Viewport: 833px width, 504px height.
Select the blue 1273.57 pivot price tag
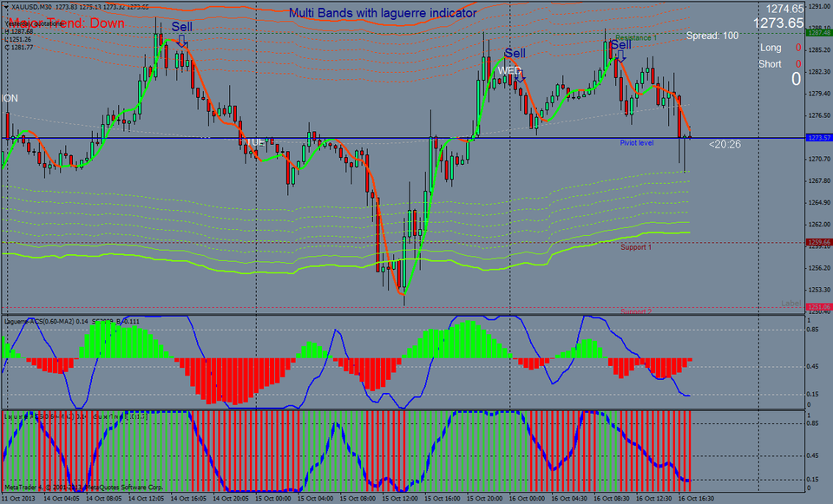(818, 138)
